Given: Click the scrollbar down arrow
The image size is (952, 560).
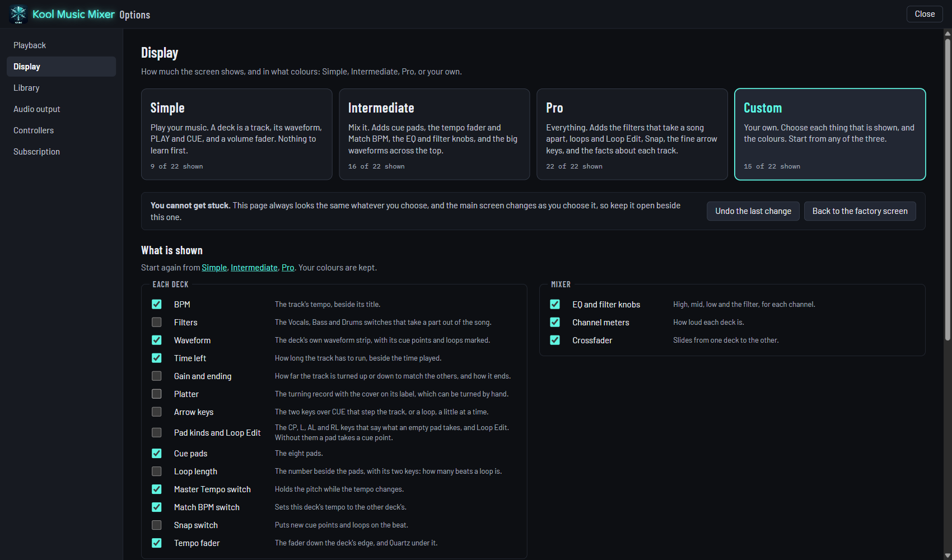Looking at the screenshot, I should [x=948, y=556].
